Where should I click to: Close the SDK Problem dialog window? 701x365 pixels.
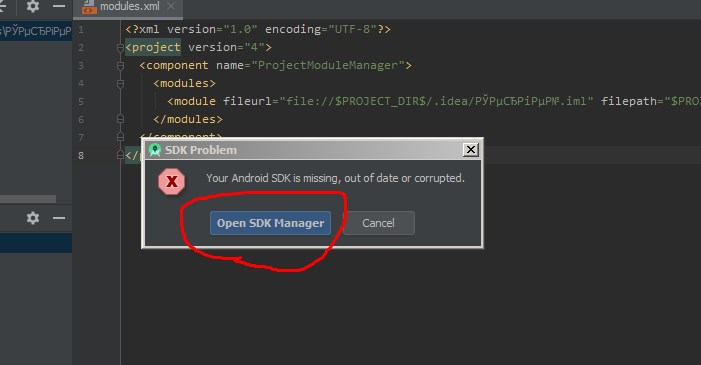click(x=470, y=150)
